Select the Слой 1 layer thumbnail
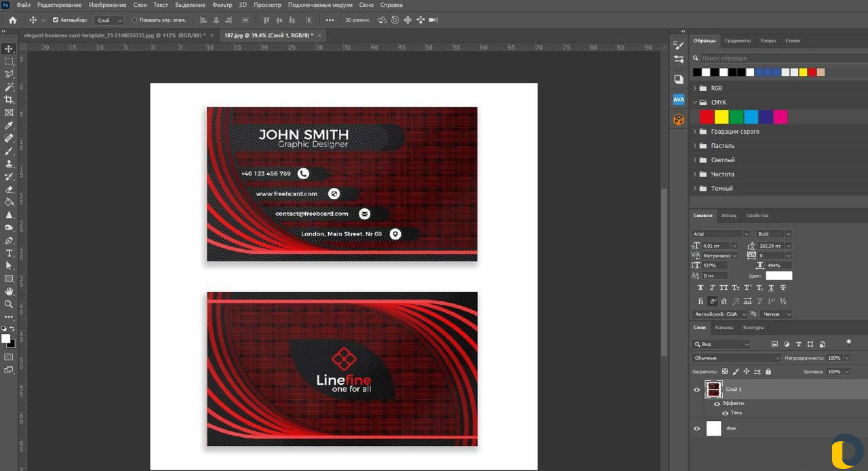The image size is (868, 471). pyautogui.click(x=713, y=390)
